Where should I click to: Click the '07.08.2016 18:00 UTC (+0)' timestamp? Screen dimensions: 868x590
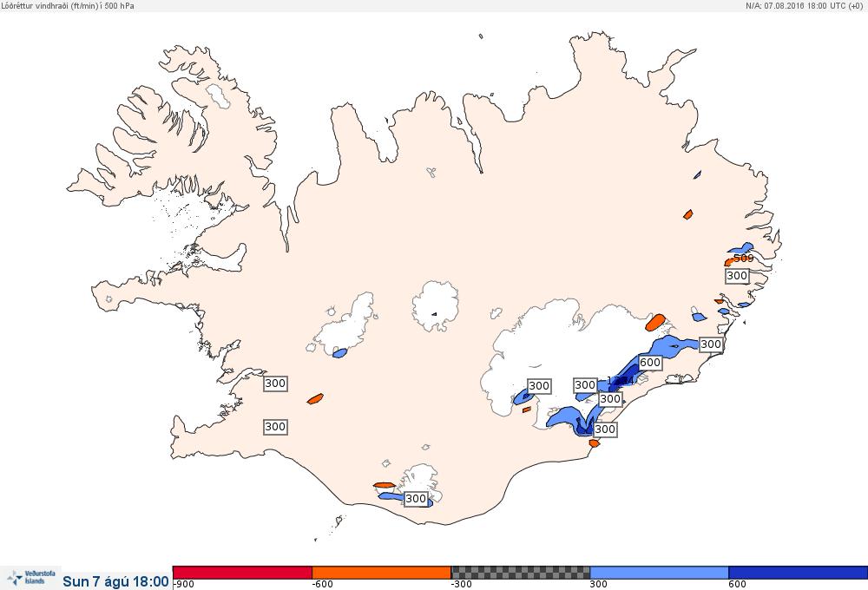click(x=813, y=5)
